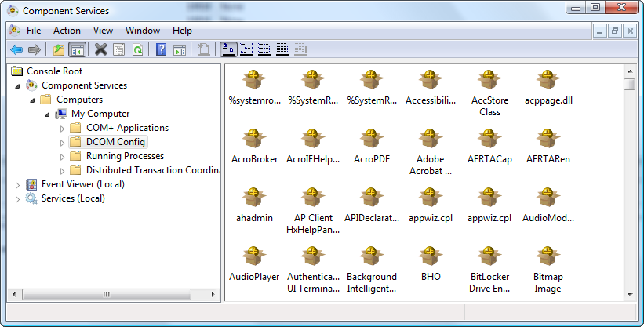Click the tree pane horizontal scrollbar thumb
This screenshot has height=327, width=644.
click(108, 294)
